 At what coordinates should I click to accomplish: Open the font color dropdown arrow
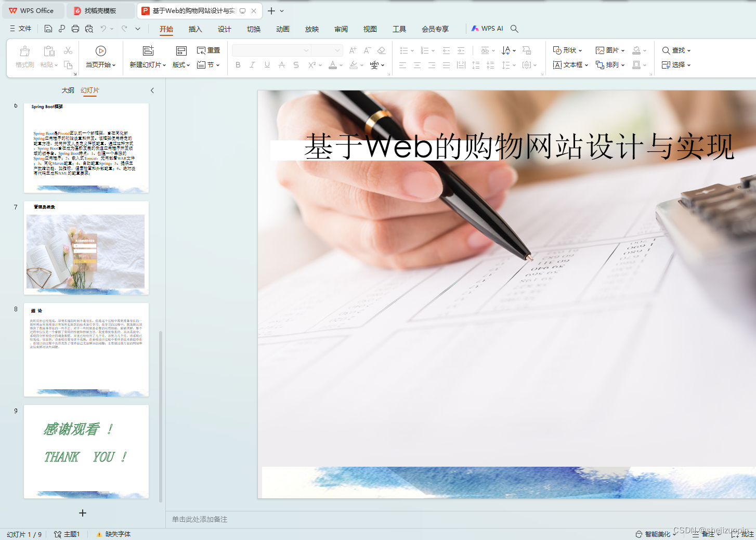[341, 65]
